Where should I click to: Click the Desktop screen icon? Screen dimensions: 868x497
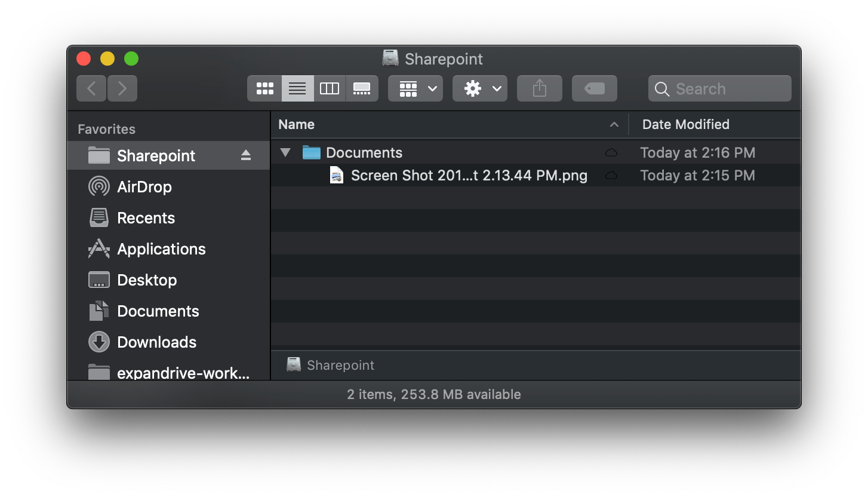click(99, 280)
